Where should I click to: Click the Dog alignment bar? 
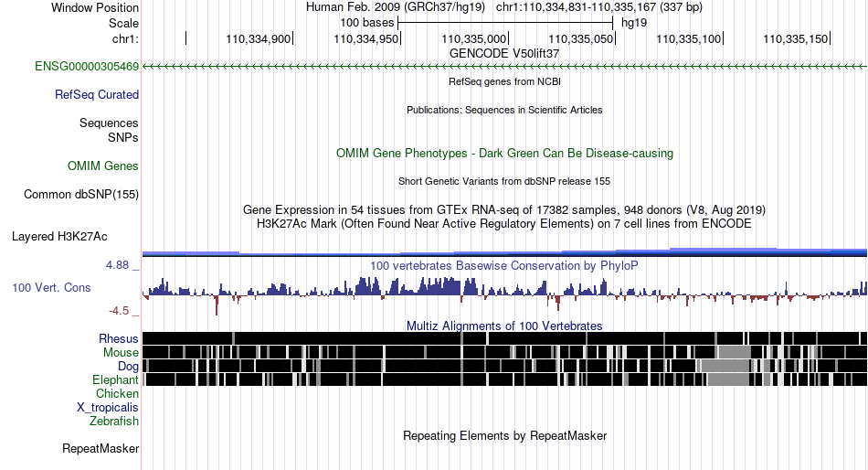coord(504,366)
